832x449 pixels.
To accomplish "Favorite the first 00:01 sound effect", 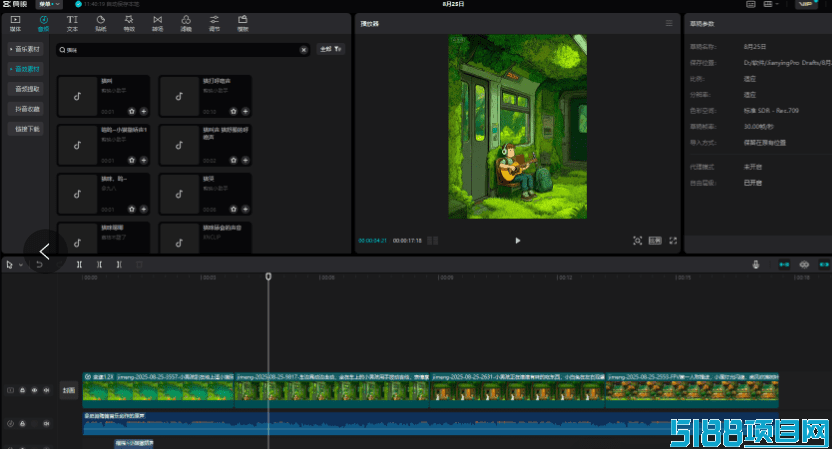I will 132,111.
